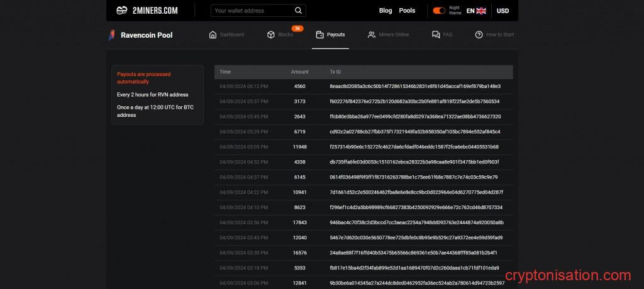Click the wallet address input field
The height and width of the screenshot is (289, 644).
pyautogui.click(x=252, y=11)
